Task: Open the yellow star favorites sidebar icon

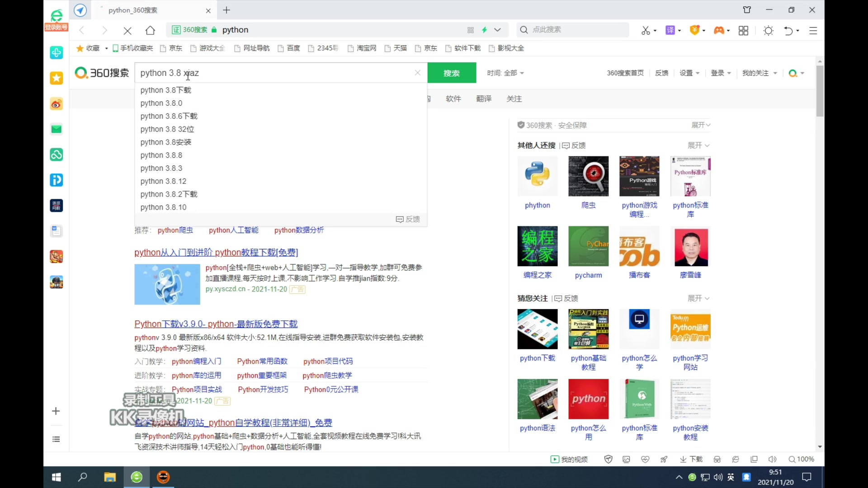Action: [56, 78]
